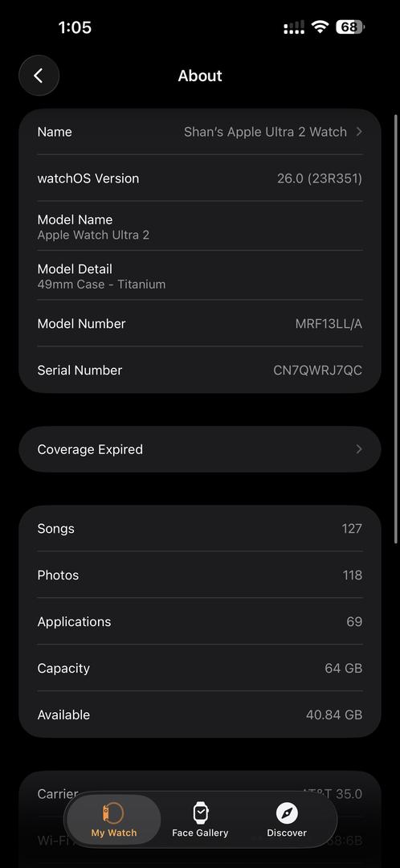Viewport: 400px width, 868px height.
Task: Expand the Name row chevron
Action: click(x=359, y=132)
